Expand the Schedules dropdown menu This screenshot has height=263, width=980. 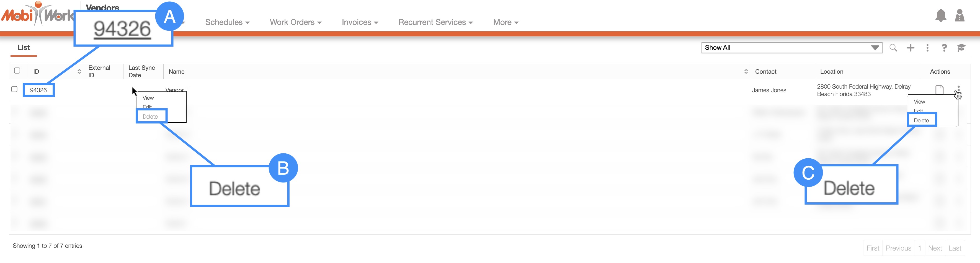[x=227, y=22]
